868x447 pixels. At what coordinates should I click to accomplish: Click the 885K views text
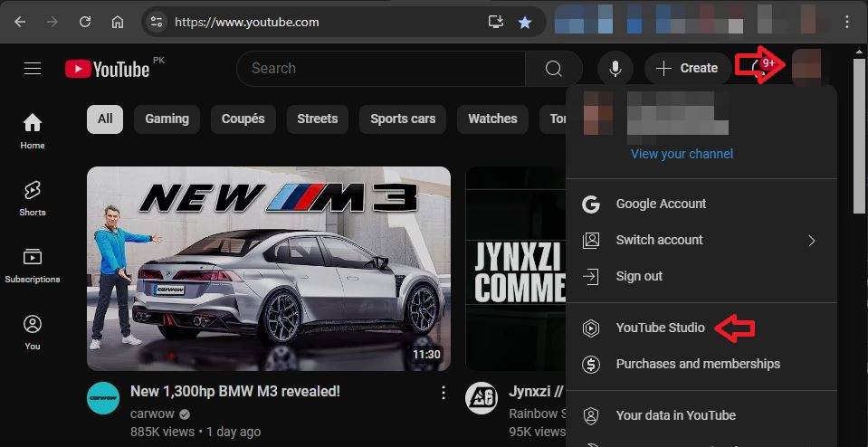tap(162, 432)
